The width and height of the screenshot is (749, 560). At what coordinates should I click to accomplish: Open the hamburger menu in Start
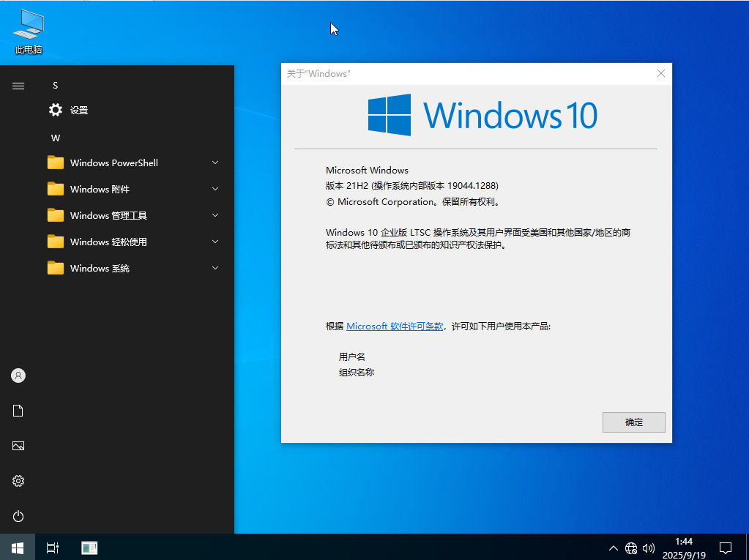(x=18, y=86)
